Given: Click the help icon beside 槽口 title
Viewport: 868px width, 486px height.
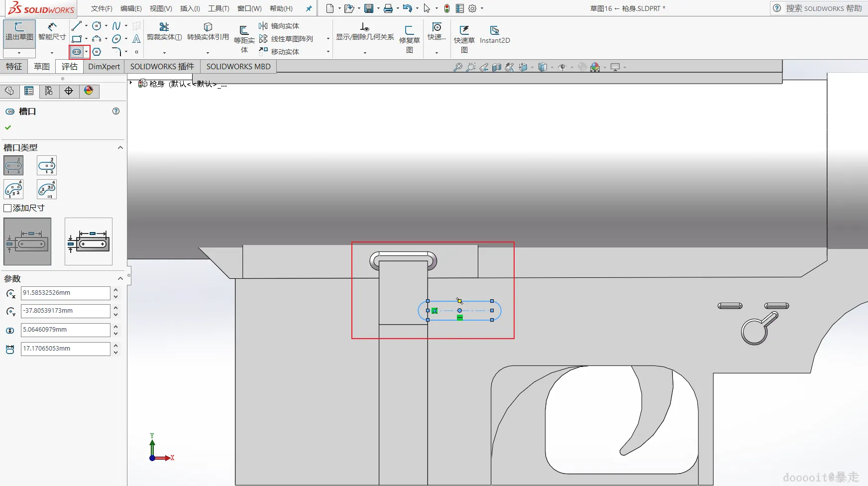Looking at the screenshot, I should 116,111.
